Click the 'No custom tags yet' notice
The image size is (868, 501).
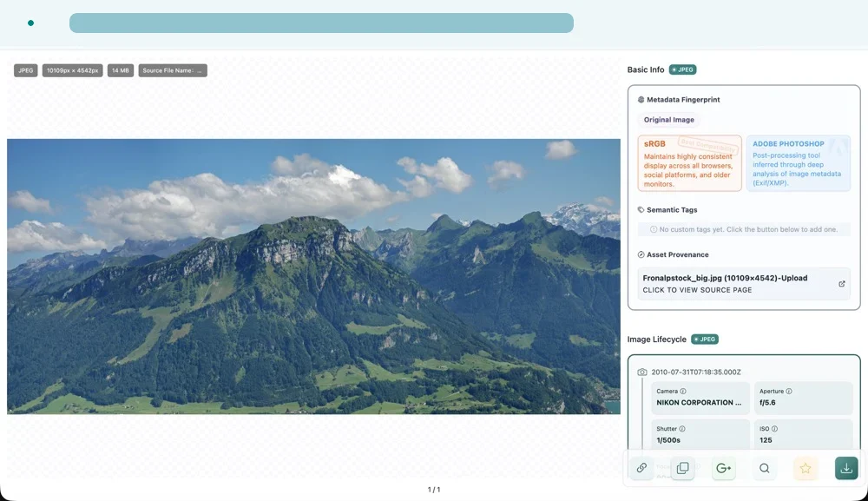[744, 229]
